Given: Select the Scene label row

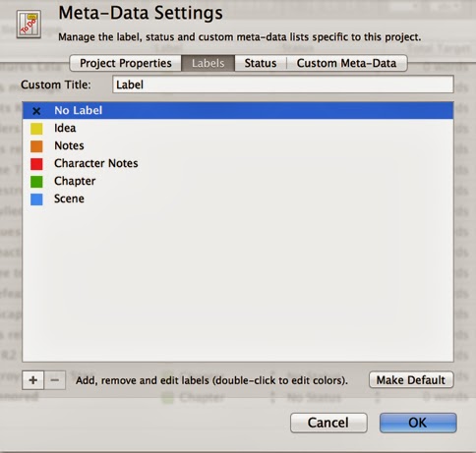Looking at the screenshot, I should click(x=238, y=198).
